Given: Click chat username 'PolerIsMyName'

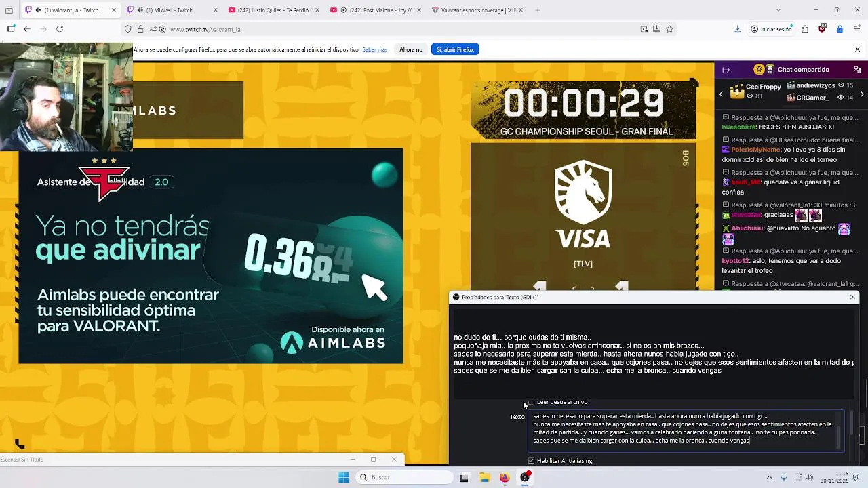Looking at the screenshot, I should (756, 150).
